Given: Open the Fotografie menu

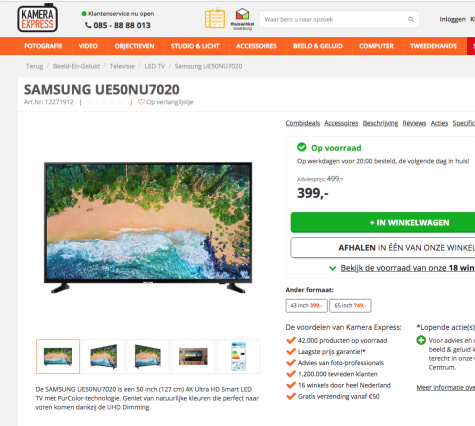Looking at the screenshot, I should click(43, 46).
